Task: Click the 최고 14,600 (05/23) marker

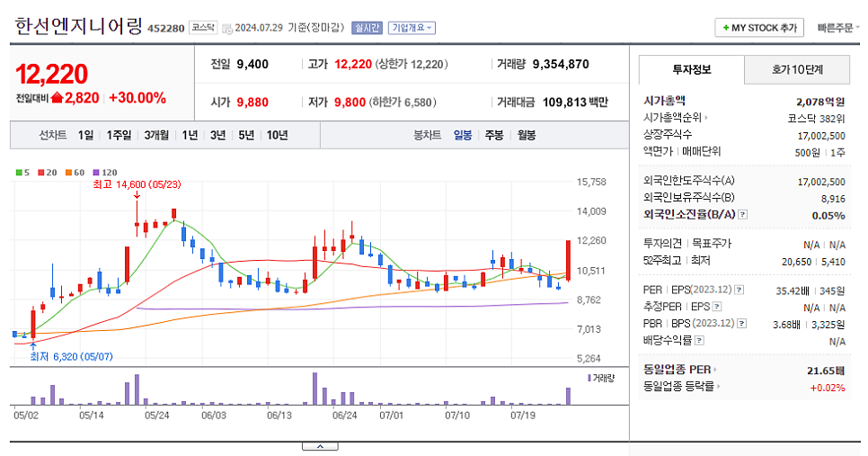Action: [x=137, y=184]
